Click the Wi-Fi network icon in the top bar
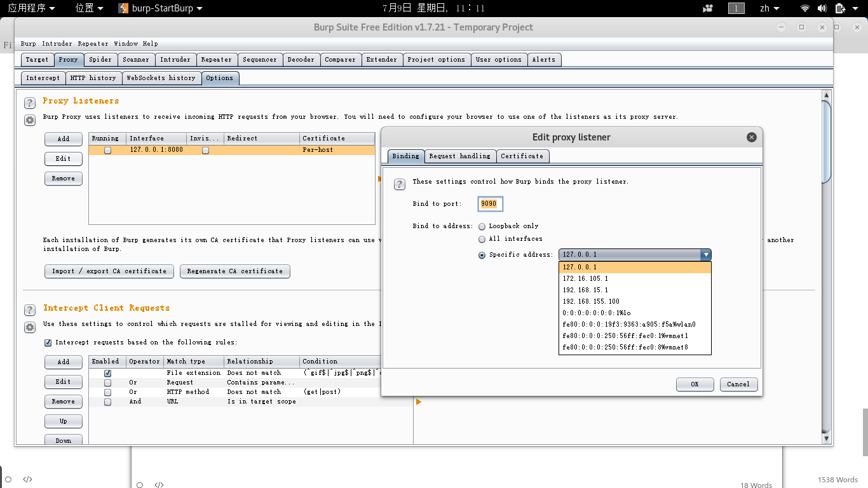Image resolution: width=868 pixels, height=488 pixels. [x=805, y=8]
